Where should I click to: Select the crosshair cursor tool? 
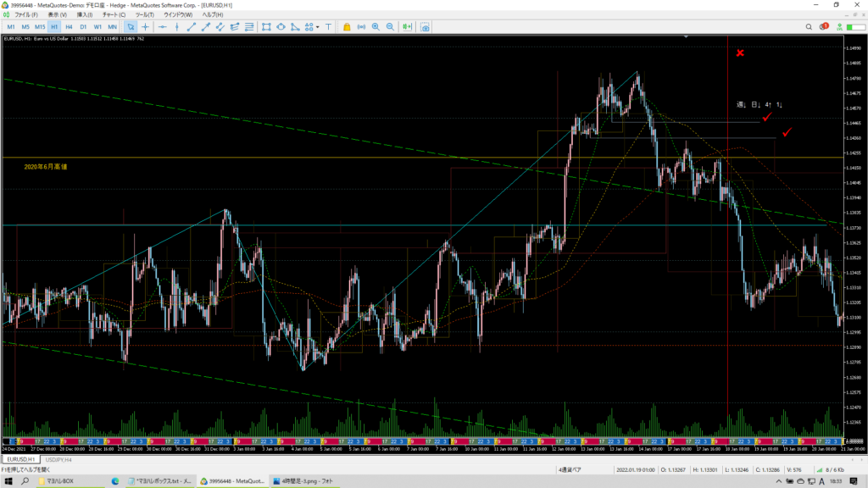pos(146,27)
